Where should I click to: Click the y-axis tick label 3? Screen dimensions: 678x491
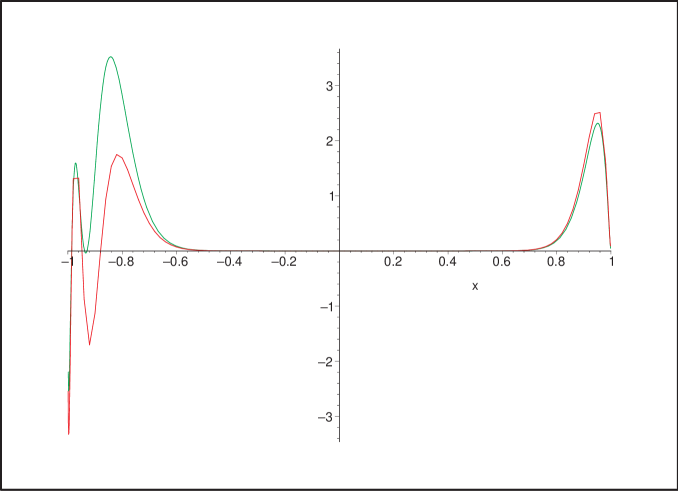click(x=328, y=86)
